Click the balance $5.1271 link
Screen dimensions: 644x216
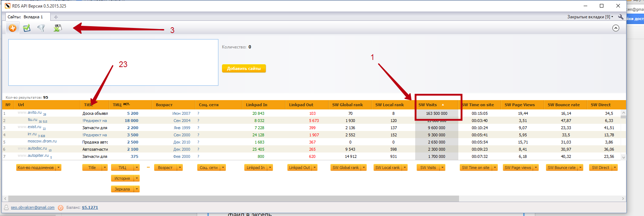[90, 207]
